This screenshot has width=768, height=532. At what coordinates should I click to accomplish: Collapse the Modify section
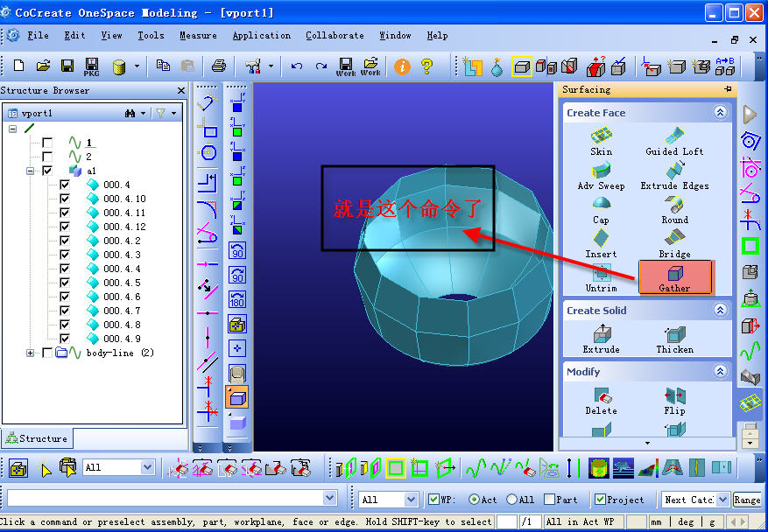(720, 372)
